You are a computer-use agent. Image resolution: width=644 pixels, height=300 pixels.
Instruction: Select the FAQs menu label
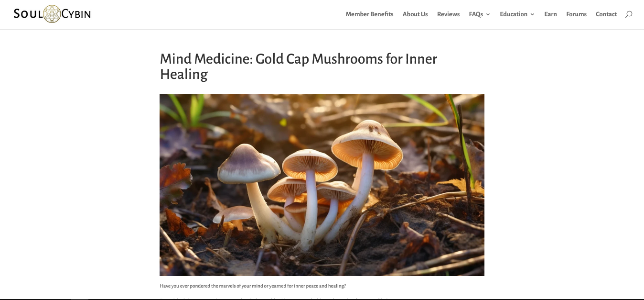pyautogui.click(x=476, y=14)
